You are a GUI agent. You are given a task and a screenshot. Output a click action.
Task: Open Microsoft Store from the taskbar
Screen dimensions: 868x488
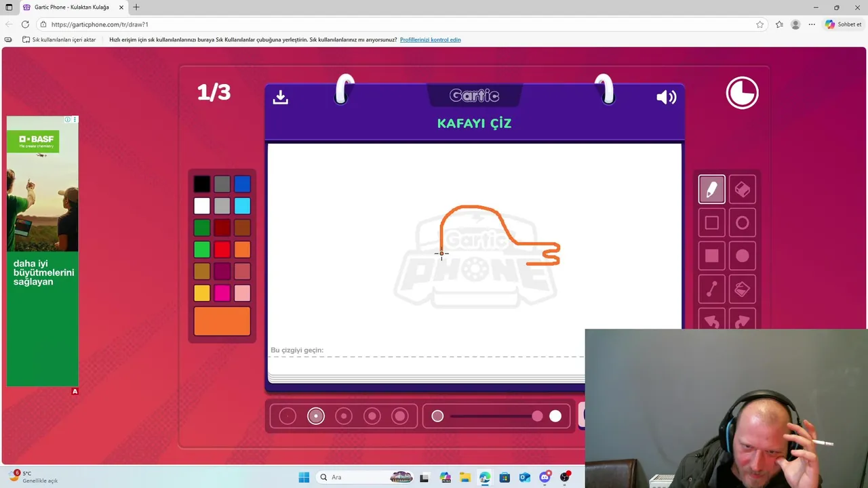(505, 477)
